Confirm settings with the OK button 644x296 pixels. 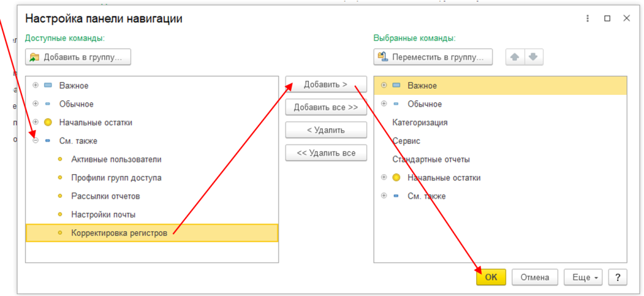tap(491, 277)
